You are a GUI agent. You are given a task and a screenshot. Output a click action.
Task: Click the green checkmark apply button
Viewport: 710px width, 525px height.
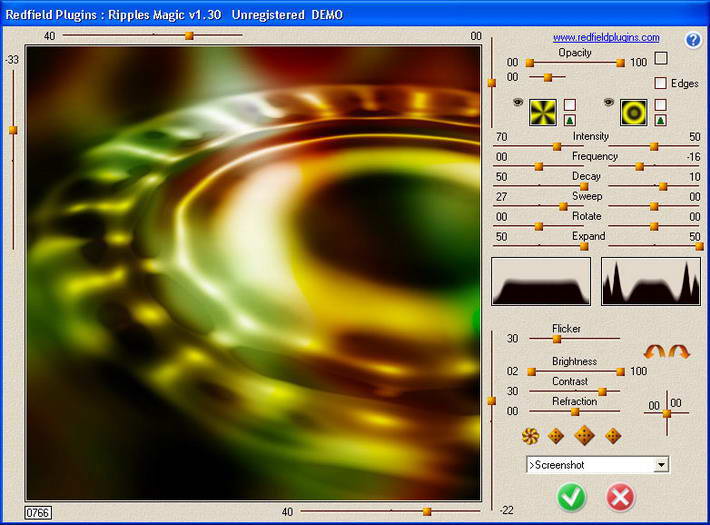pos(571,497)
